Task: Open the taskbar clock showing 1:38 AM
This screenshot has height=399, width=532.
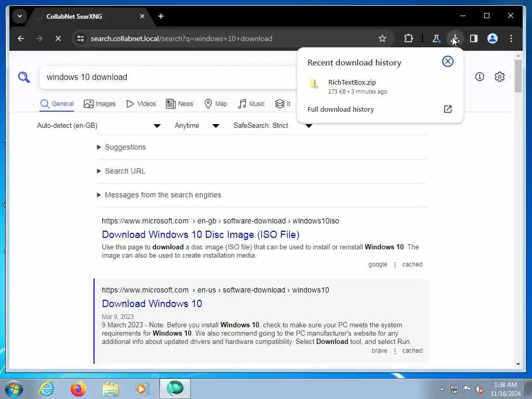Action: (x=506, y=389)
